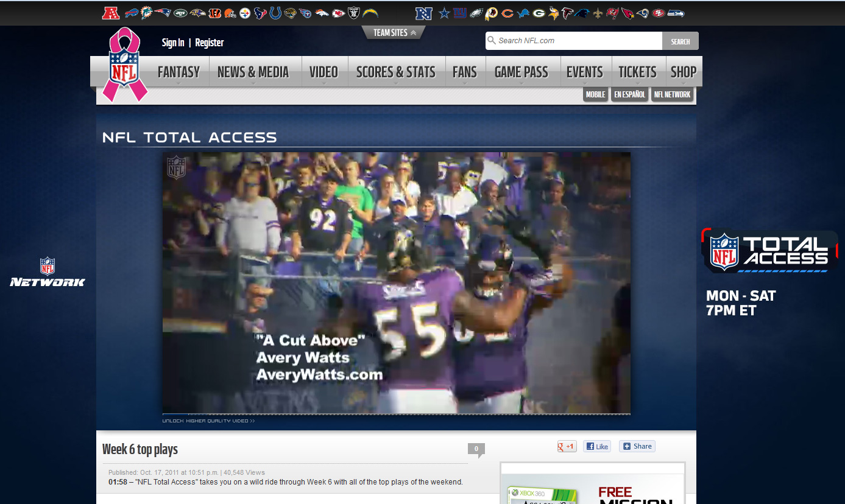The image size is (845, 504).
Task: Click the NFC conference logo
Action: (423, 13)
